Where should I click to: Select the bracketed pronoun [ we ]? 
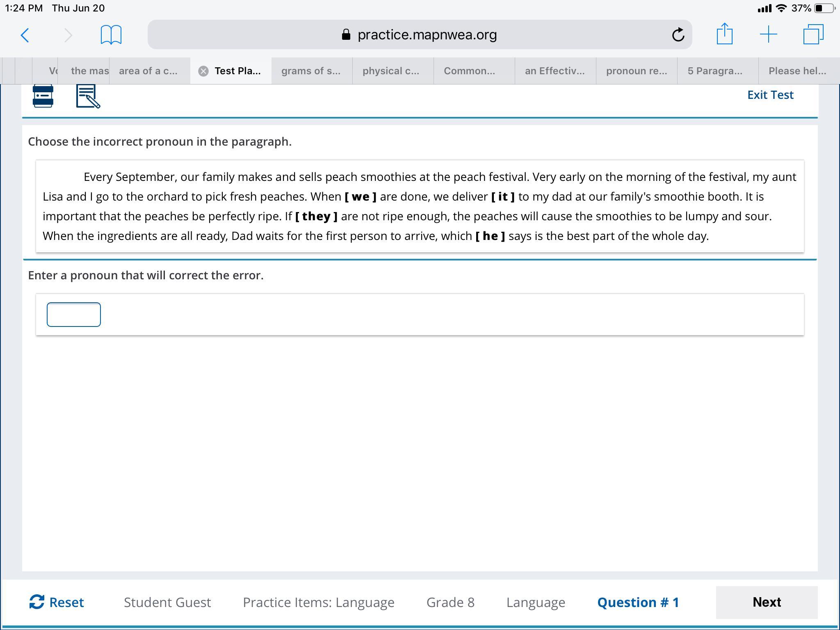[360, 197]
